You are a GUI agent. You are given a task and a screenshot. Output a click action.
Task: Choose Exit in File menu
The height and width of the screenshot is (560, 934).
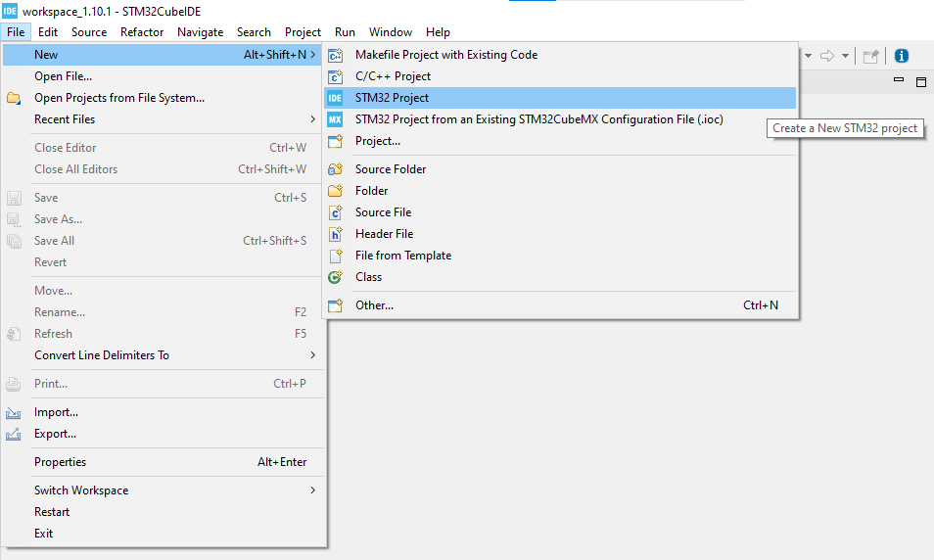coord(164,534)
